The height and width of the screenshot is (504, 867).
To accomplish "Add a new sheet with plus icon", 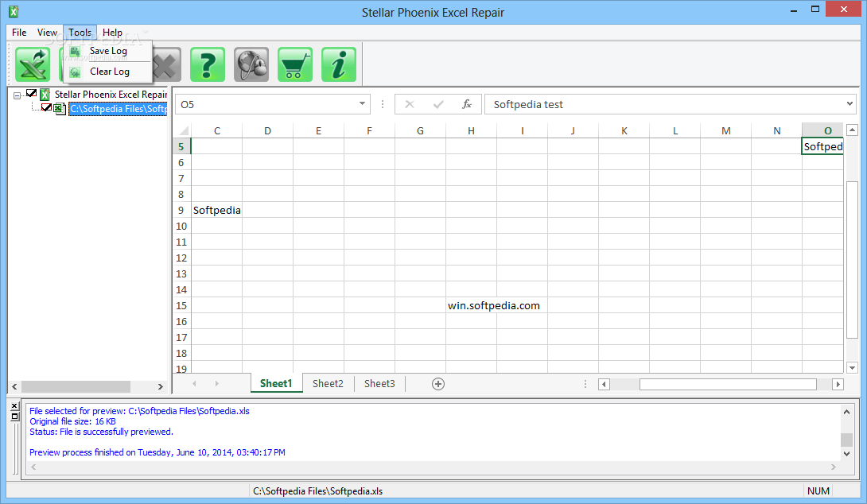I will [438, 384].
